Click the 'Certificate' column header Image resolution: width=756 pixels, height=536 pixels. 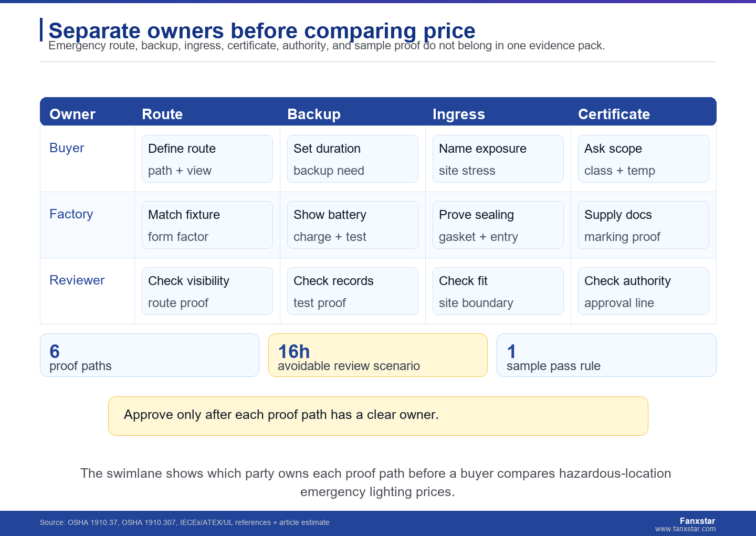(x=614, y=114)
